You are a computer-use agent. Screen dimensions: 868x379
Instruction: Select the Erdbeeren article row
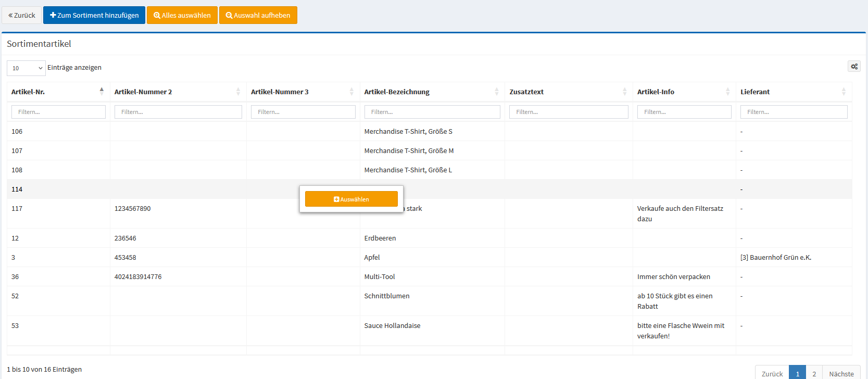[x=380, y=238]
